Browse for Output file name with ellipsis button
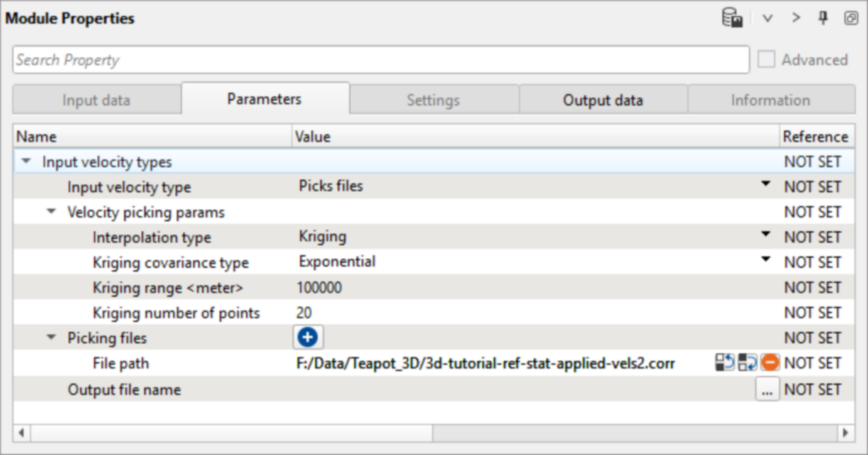The image size is (868, 455). [766, 390]
